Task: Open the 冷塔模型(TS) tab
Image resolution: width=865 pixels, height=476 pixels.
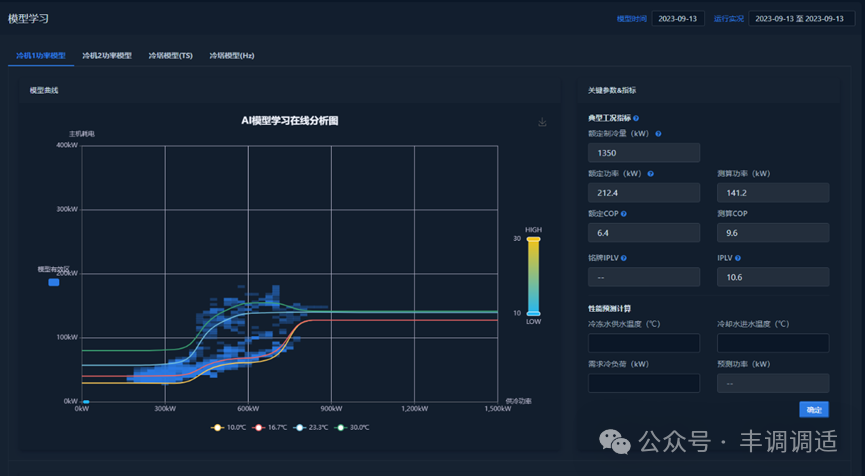Action: (x=170, y=56)
